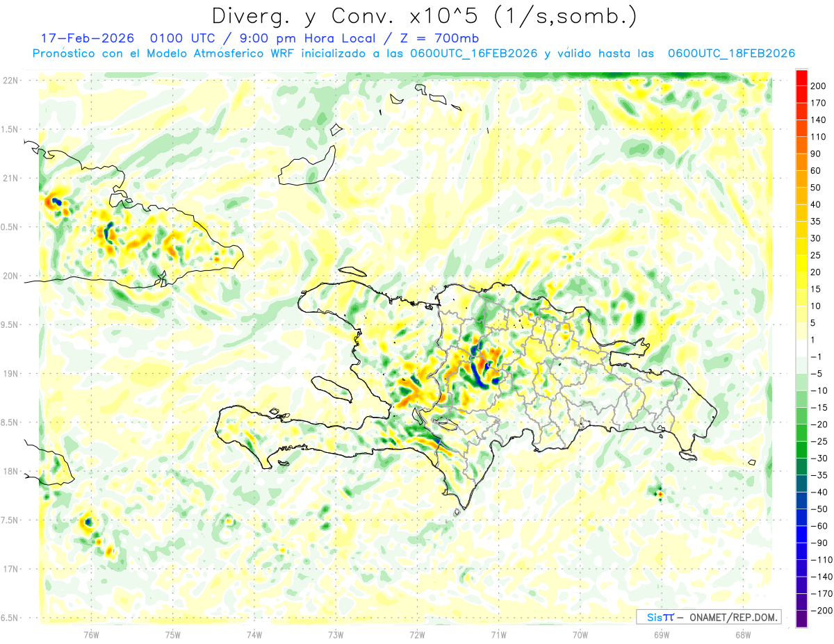834x644 pixels.
Task: Click the '69W' longitude label
Action: [x=662, y=634]
